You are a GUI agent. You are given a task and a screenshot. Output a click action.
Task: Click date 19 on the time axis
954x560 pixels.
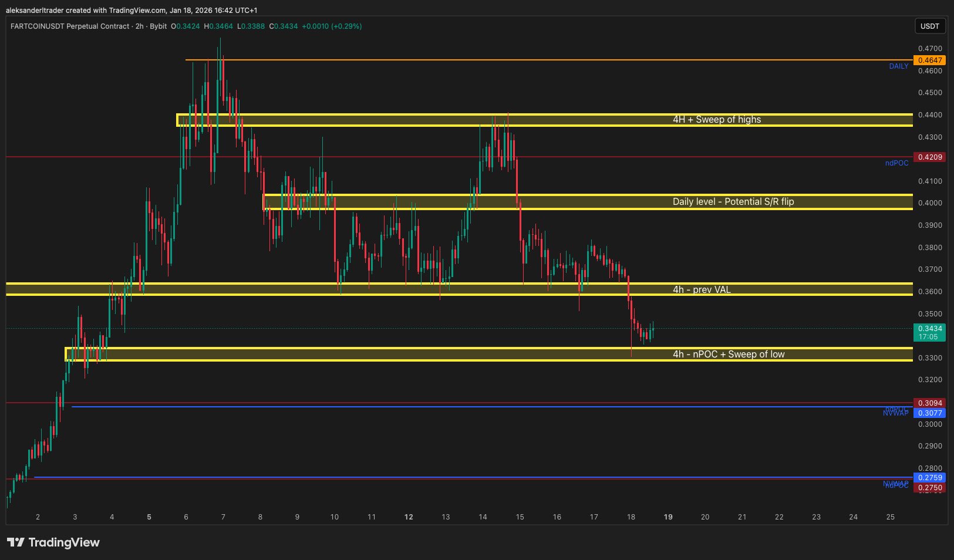668,517
